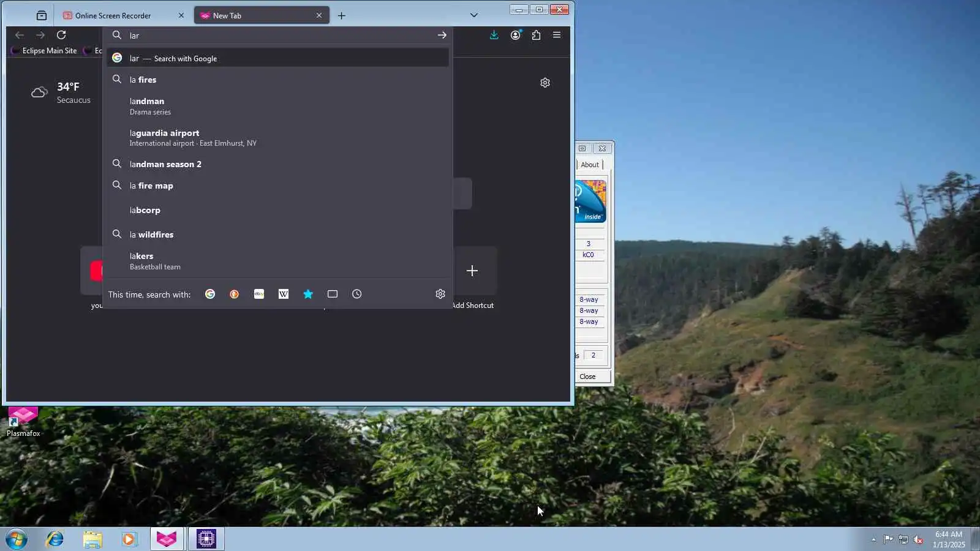Select the 'landman season 2' suggestion
The height and width of the screenshot is (551, 980).
tap(277, 164)
